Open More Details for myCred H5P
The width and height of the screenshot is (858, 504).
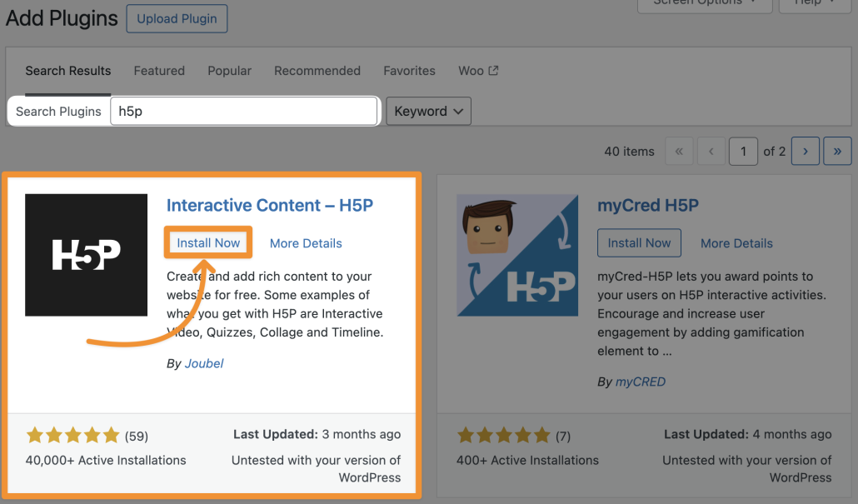click(736, 243)
